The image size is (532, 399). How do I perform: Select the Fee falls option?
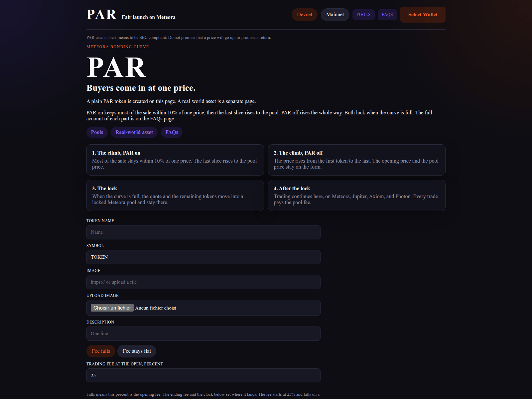click(101, 351)
